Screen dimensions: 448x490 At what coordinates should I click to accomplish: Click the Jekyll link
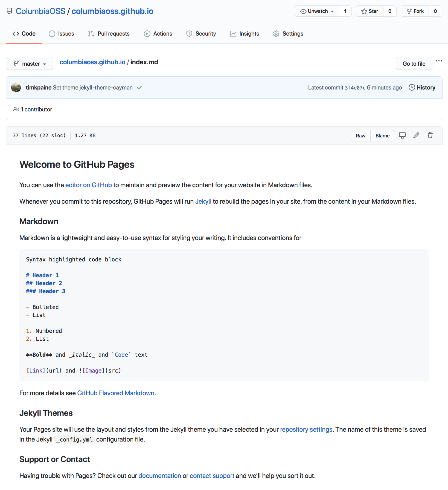coord(203,201)
